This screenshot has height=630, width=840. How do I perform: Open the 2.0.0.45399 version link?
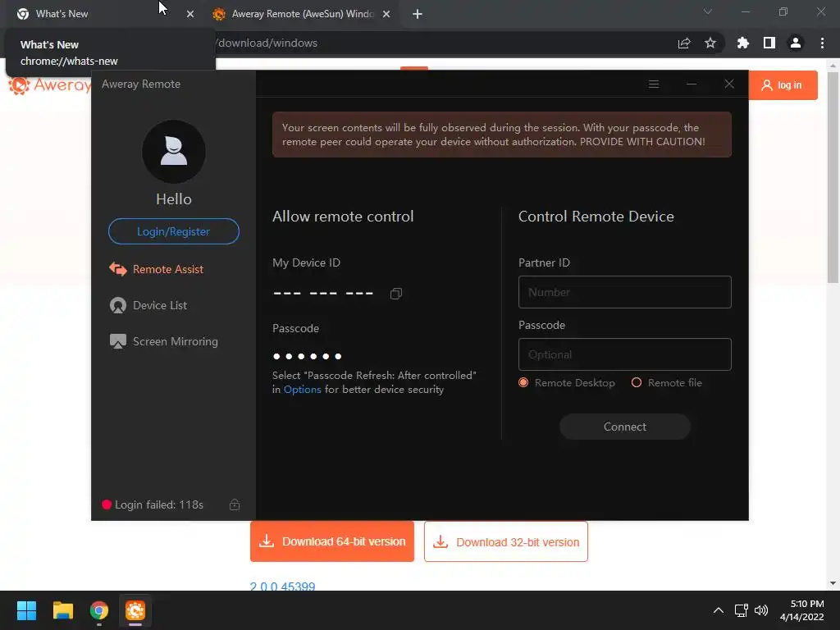click(282, 586)
